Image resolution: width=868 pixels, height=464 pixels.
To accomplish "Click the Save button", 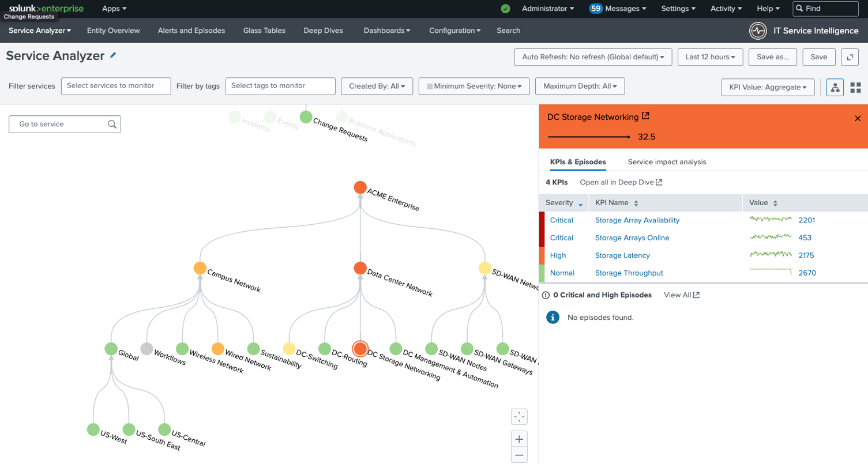I will (x=819, y=57).
